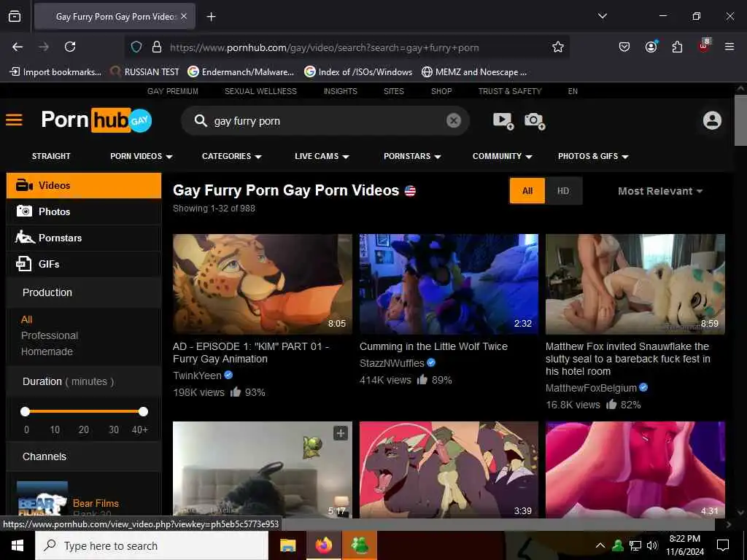This screenshot has height=560, width=747.
Task: Save page to Pocket
Action: (624, 47)
